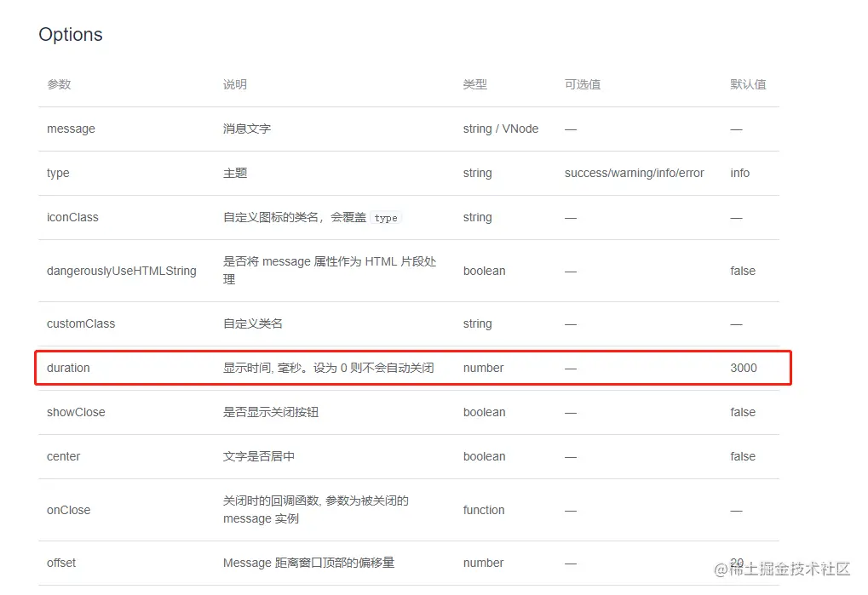
Task: Click the customClass parameter name
Action: click(81, 323)
